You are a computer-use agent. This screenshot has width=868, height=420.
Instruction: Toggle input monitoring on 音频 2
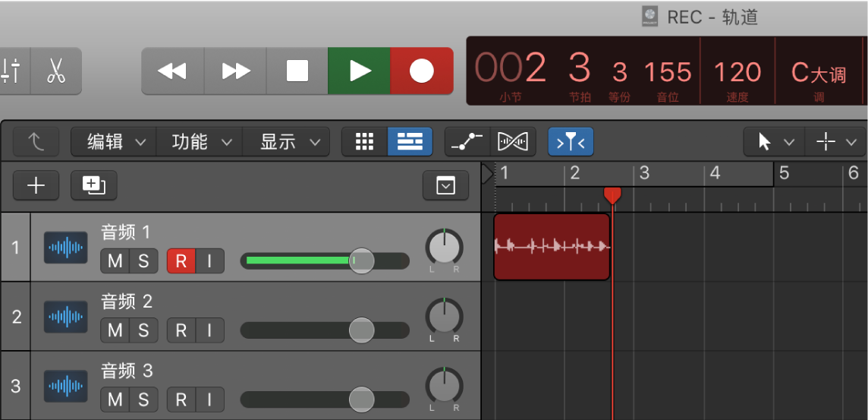(x=210, y=330)
